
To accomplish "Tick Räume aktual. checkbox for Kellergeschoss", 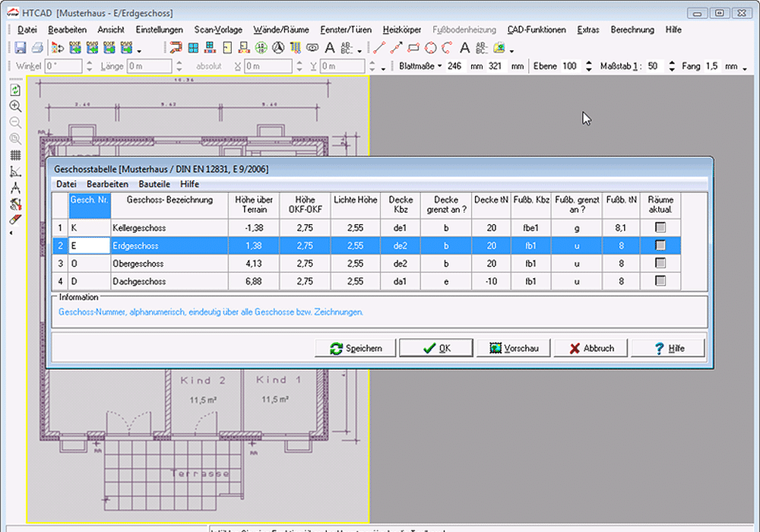I will [660, 227].
